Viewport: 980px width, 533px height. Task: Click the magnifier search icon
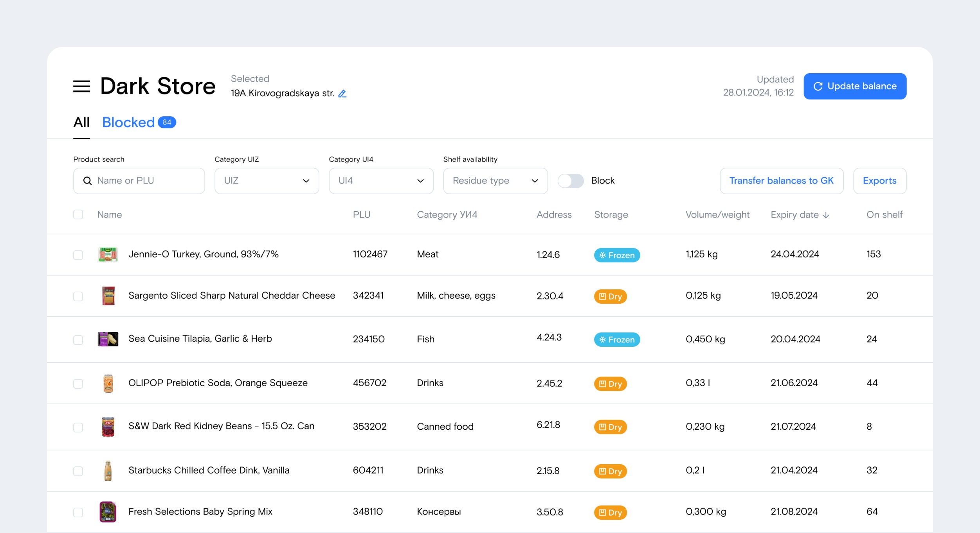pyautogui.click(x=88, y=181)
